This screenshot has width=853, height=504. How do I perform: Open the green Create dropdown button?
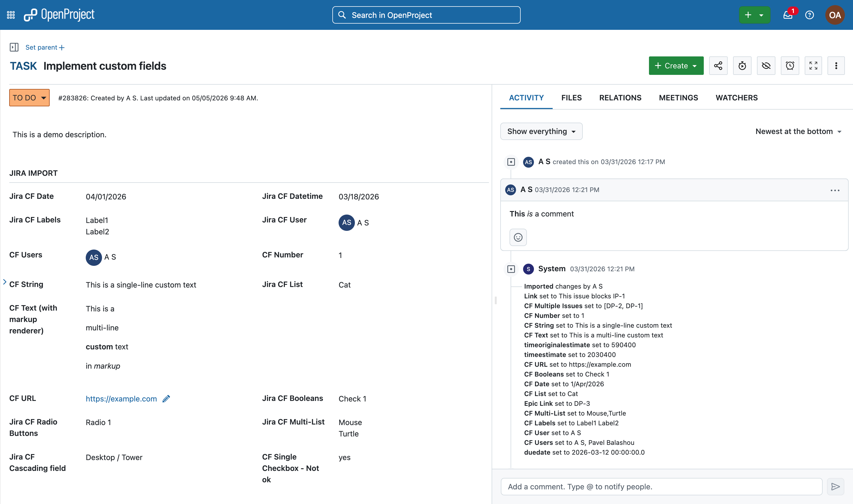(x=676, y=66)
